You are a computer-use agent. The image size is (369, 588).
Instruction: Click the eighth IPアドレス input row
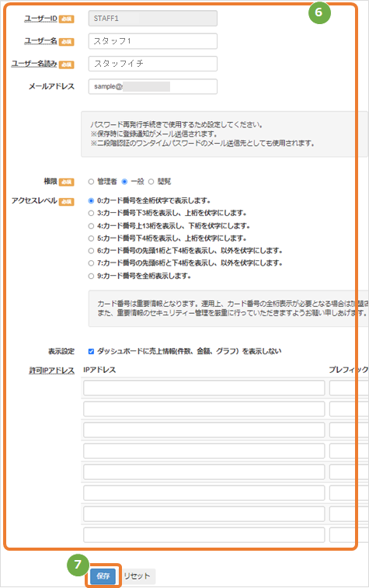[x=204, y=534]
